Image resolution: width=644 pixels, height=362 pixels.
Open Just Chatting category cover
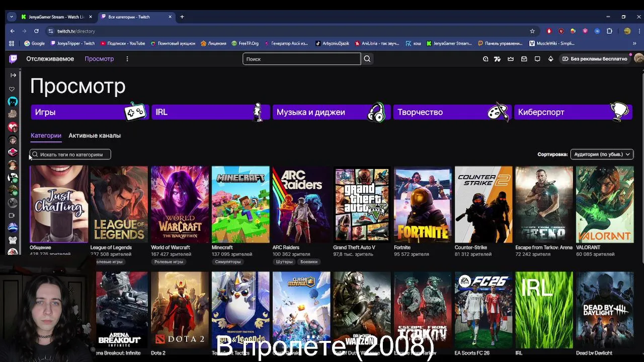click(59, 205)
